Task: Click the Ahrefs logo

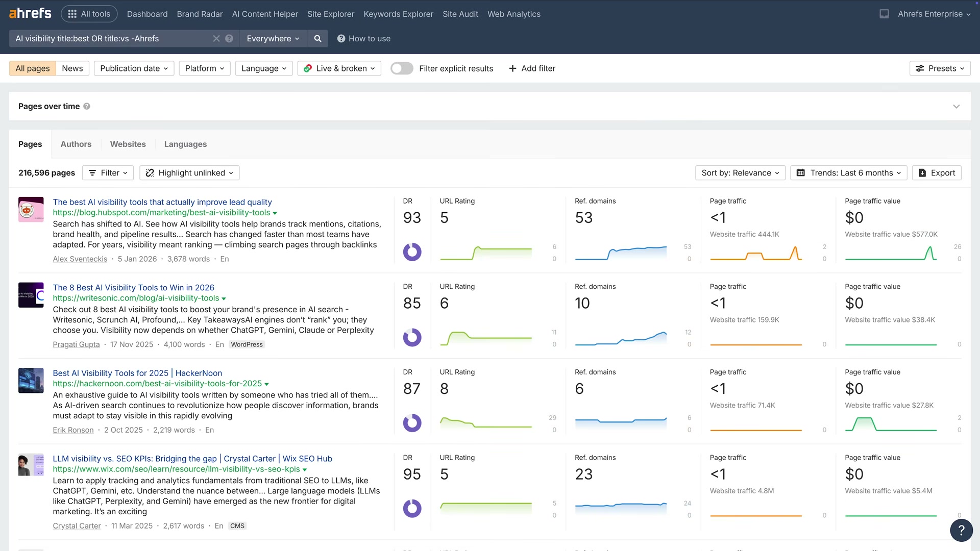Action: coord(30,14)
